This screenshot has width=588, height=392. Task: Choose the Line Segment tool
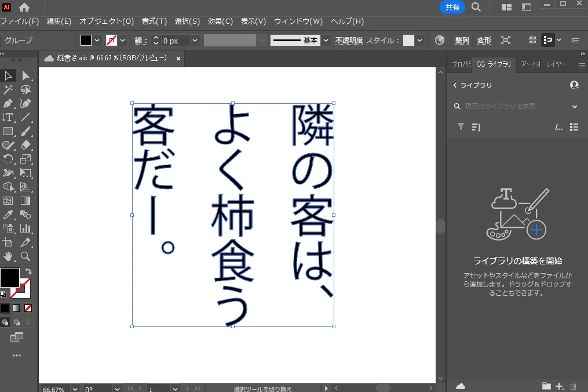click(x=25, y=117)
